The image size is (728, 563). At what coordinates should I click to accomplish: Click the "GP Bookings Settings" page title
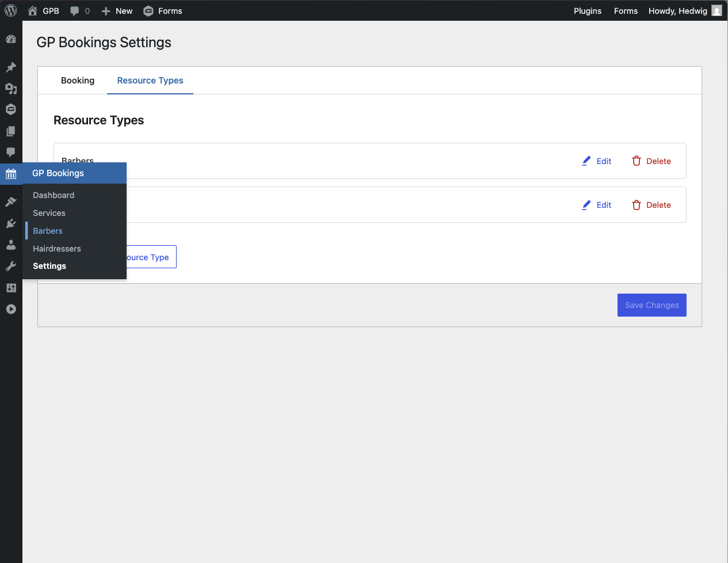(104, 43)
